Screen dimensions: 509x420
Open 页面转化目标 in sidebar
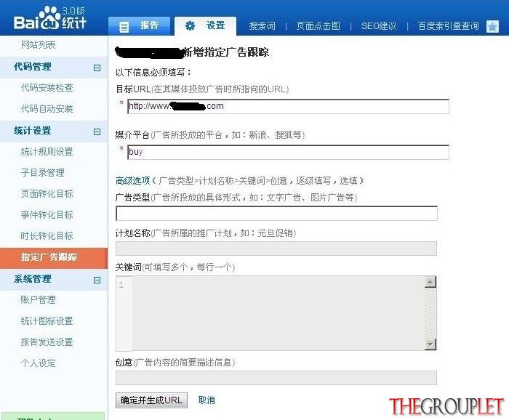(x=47, y=193)
